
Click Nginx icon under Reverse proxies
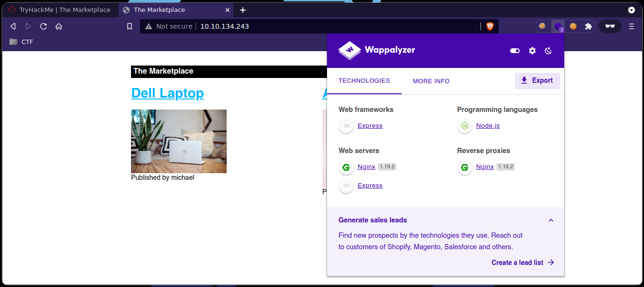click(x=465, y=167)
